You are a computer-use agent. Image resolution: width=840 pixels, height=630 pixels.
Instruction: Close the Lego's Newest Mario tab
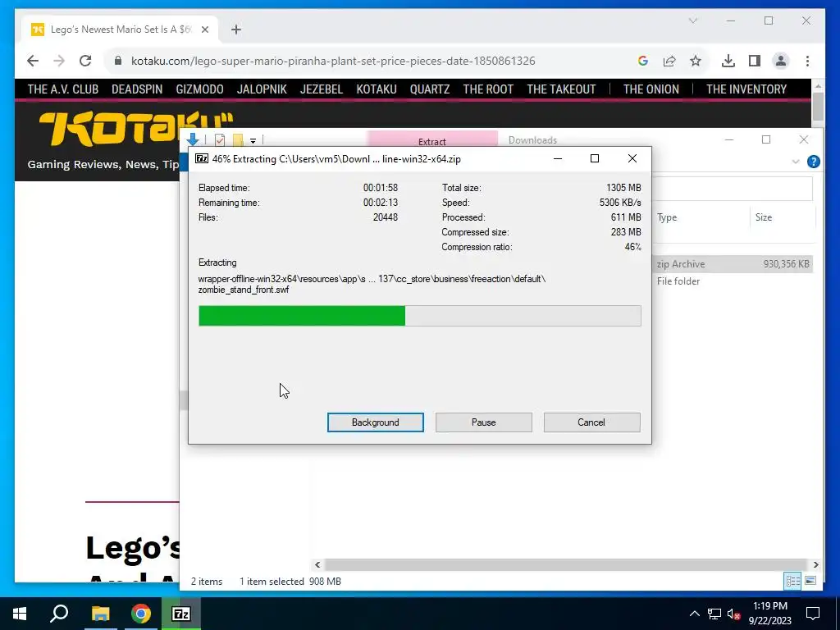point(204,30)
